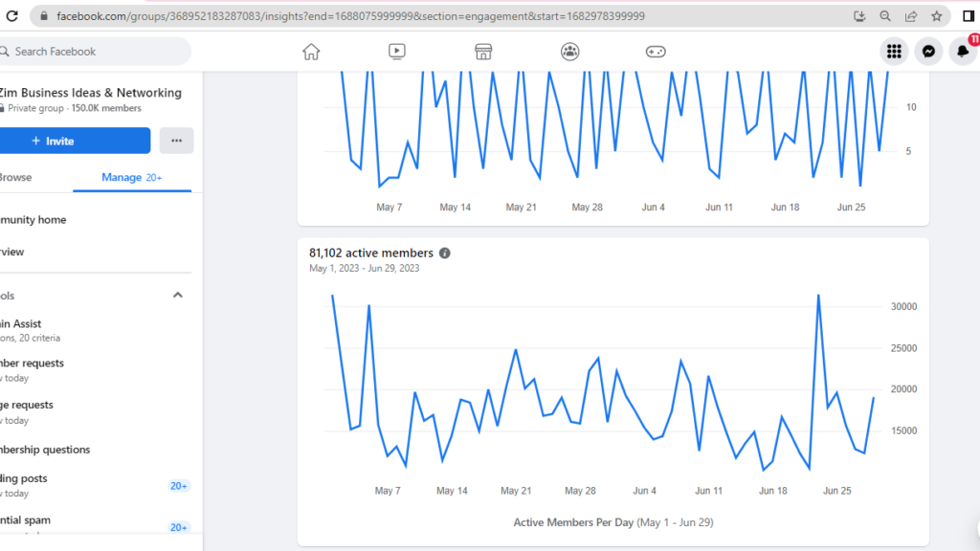The width and height of the screenshot is (980, 551).
Task: Click the 81,102 active members heading
Action: [x=371, y=253]
